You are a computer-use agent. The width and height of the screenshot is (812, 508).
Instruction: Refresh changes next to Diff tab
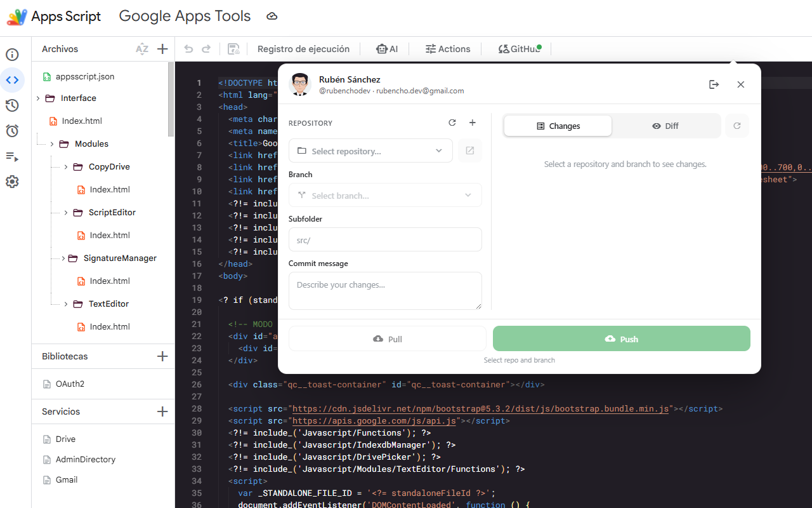click(737, 126)
